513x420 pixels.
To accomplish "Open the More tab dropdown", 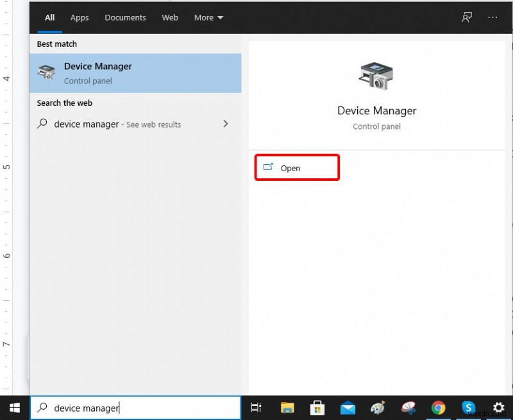I will (208, 17).
